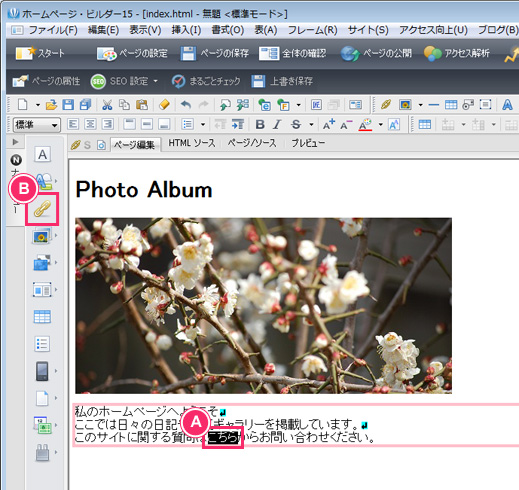This screenshot has height=490, width=519.
Task: Insert a table from the sidebar
Action: click(42, 317)
